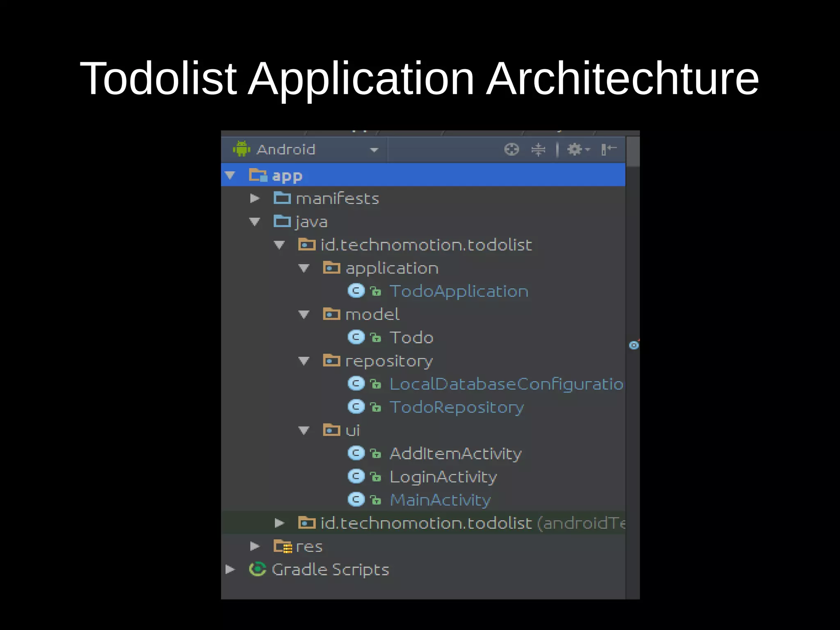Click the res folder icon
This screenshot has width=840, height=630.
click(x=283, y=546)
